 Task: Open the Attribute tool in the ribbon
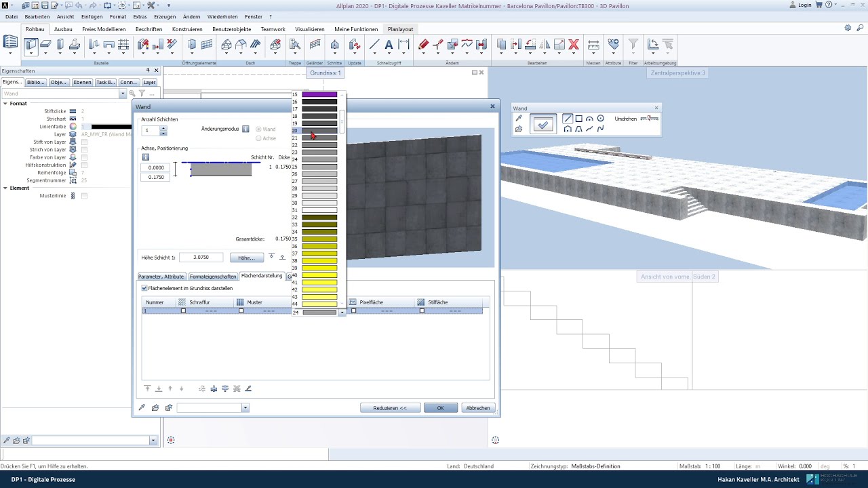[614, 45]
